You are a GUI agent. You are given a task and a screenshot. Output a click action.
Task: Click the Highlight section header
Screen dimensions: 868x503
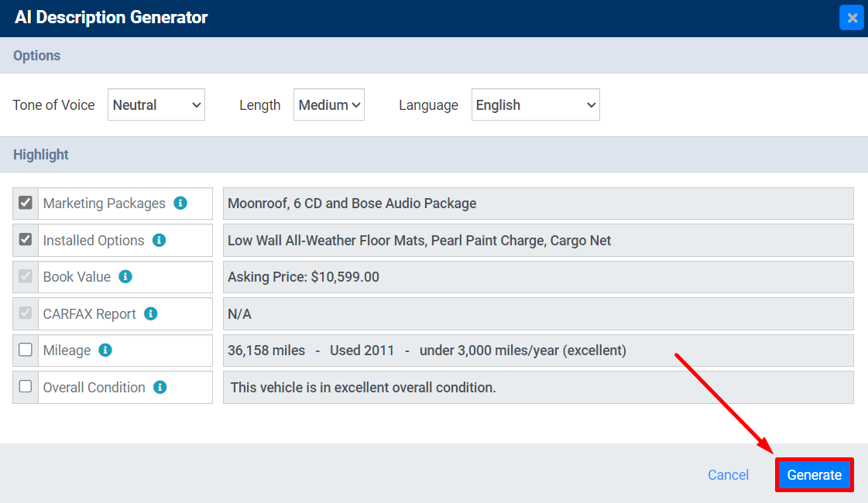(x=40, y=155)
